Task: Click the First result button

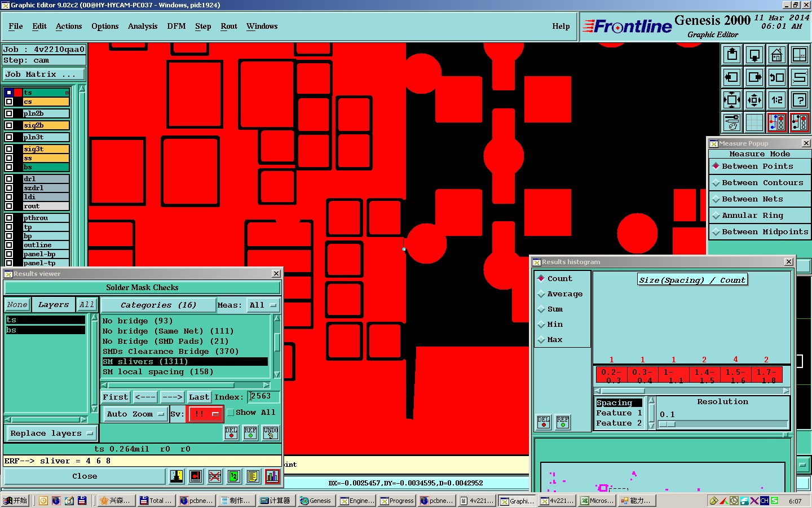Action: (116, 397)
